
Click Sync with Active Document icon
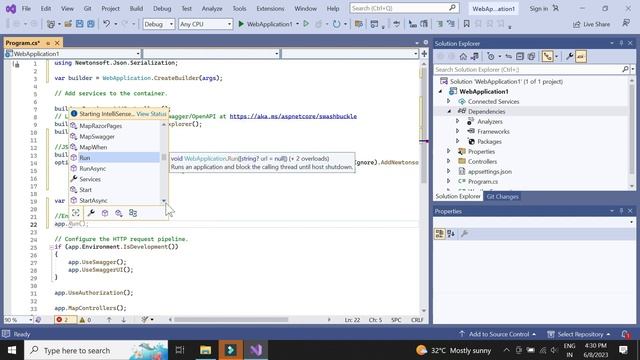(x=509, y=57)
